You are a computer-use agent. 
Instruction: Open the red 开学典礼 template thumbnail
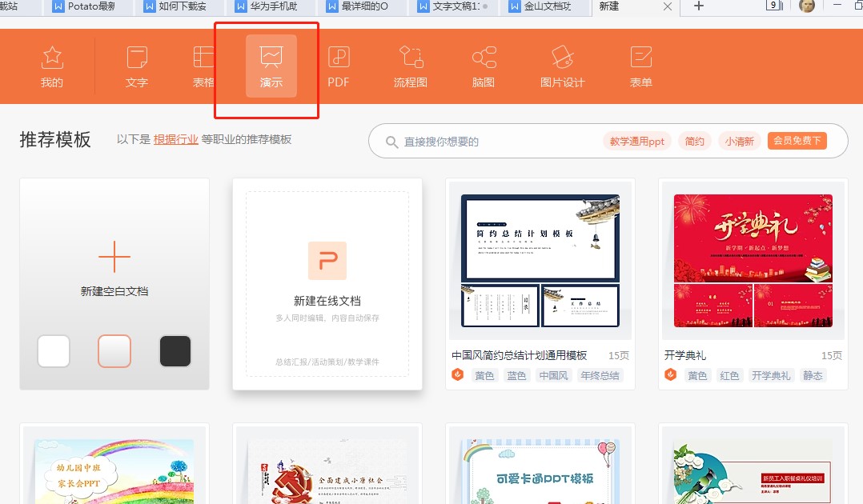tap(753, 261)
